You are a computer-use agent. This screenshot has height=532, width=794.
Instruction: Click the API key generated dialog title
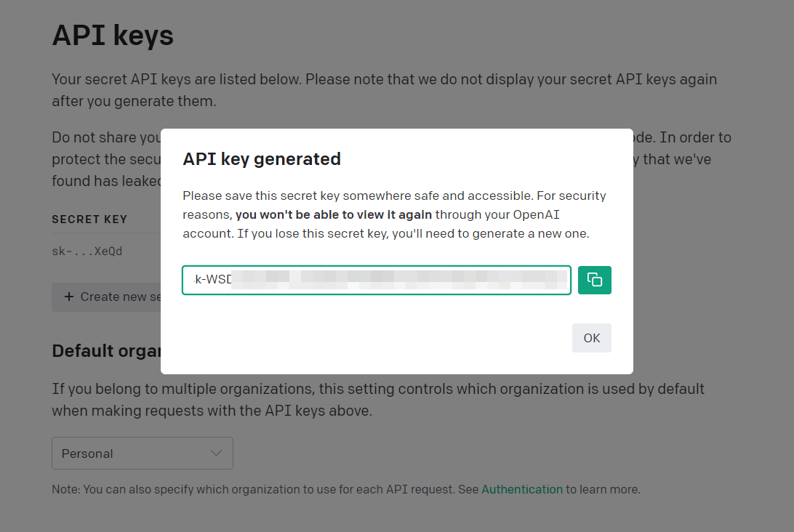tap(262, 158)
